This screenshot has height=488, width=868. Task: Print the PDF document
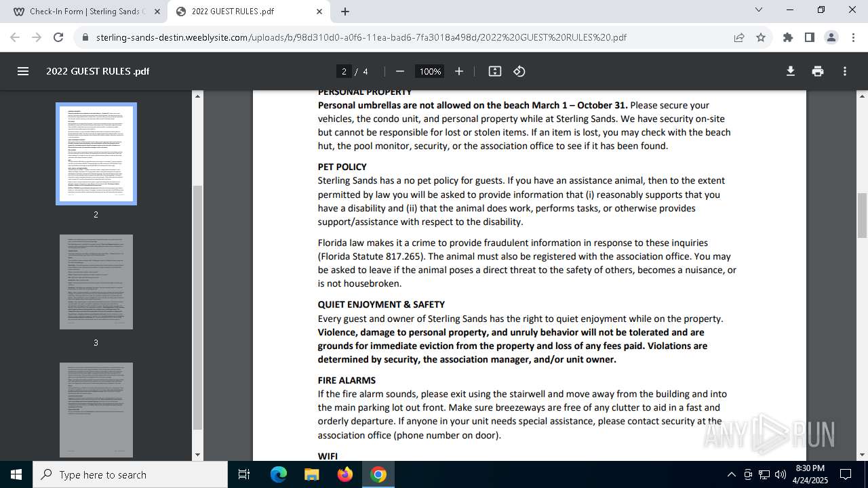(818, 71)
